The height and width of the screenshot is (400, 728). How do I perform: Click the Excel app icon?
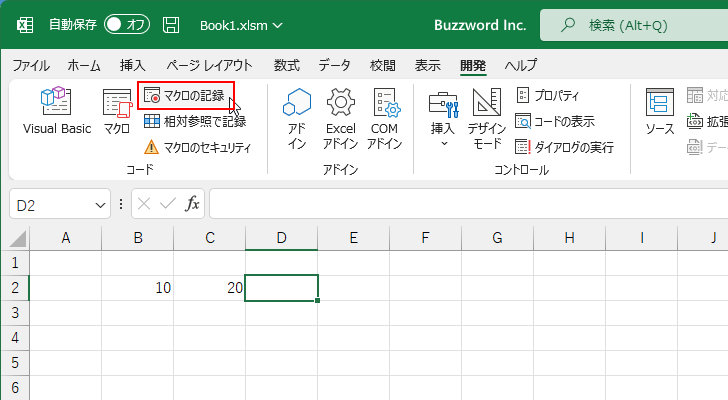pyautogui.click(x=25, y=25)
